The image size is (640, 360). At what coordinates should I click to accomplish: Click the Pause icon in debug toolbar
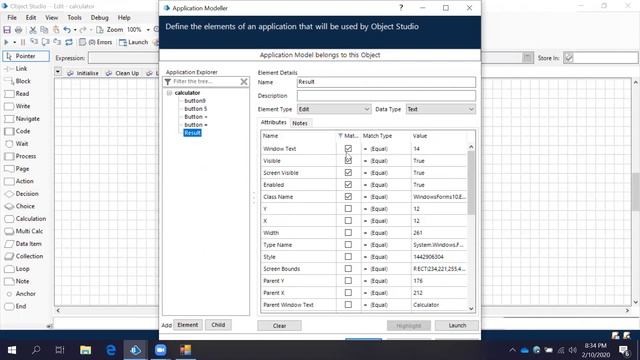[23, 42]
